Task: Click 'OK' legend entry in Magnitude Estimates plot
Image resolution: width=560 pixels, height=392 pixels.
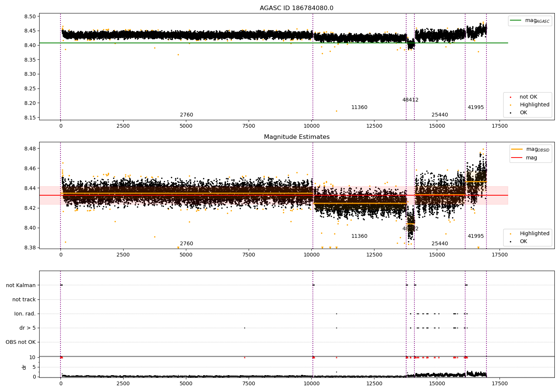Action: [x=523, y=242]
